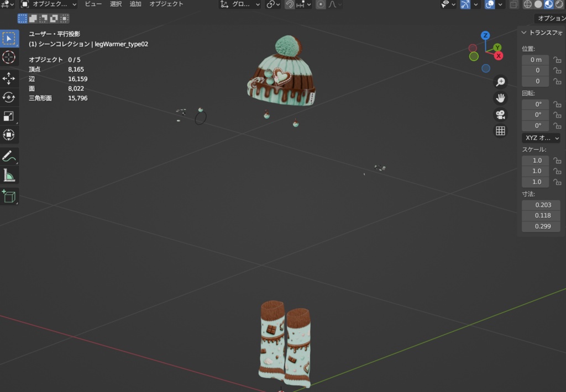The height and width of the screenshot is (392, 566).
Task: Select the Select Box tool
Action: click(x=9, y=38)
